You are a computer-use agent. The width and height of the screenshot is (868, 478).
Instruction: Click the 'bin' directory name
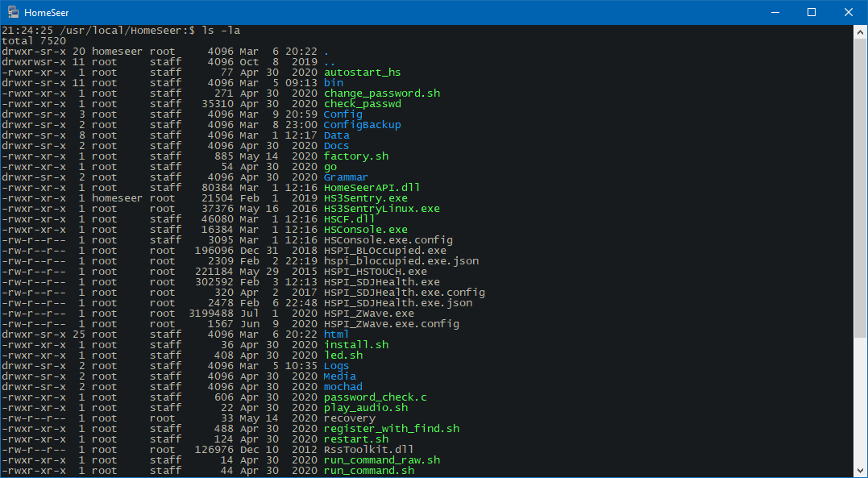(x=334, y=82)
